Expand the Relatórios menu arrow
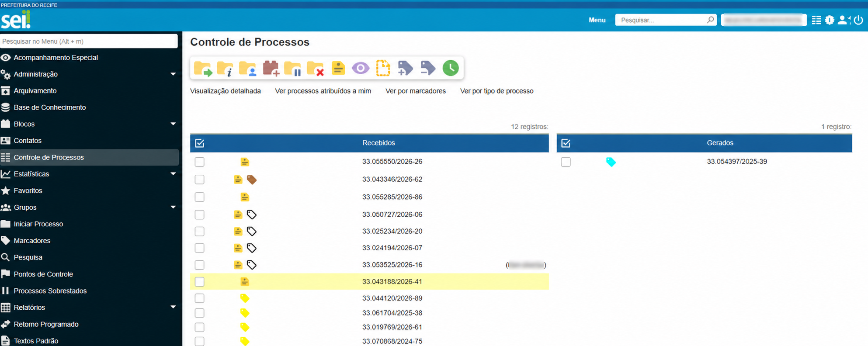868x346 pixels. (173, 307)
